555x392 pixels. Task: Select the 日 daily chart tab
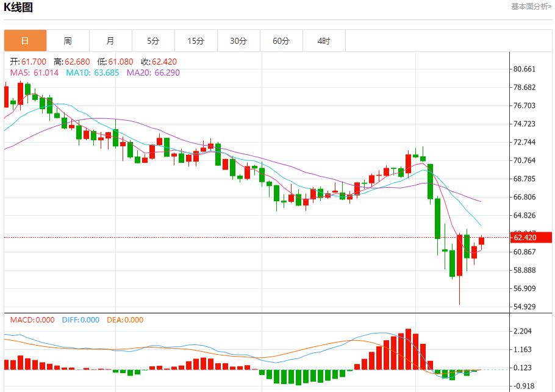(x=25, y=41)
